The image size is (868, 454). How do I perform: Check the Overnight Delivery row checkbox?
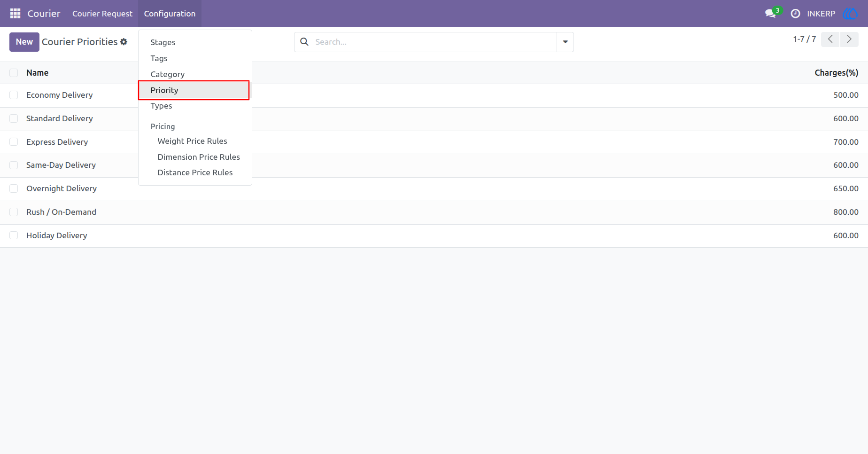point(14,188)
